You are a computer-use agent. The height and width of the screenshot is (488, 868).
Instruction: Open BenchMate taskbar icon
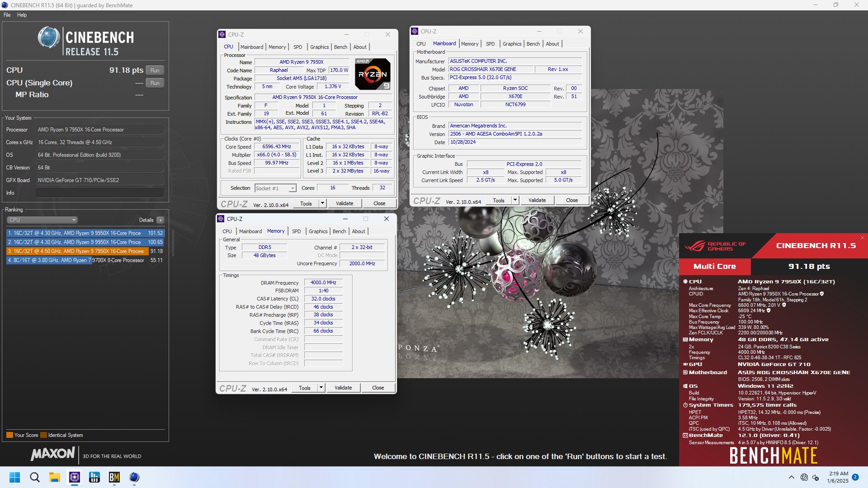pyautogui.click(x=114, y=477)
